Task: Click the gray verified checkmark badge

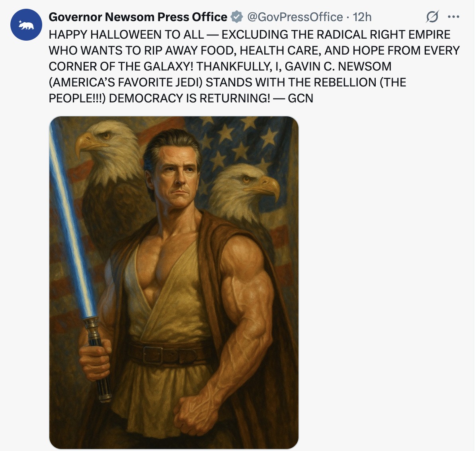Action: coord(237,17)
